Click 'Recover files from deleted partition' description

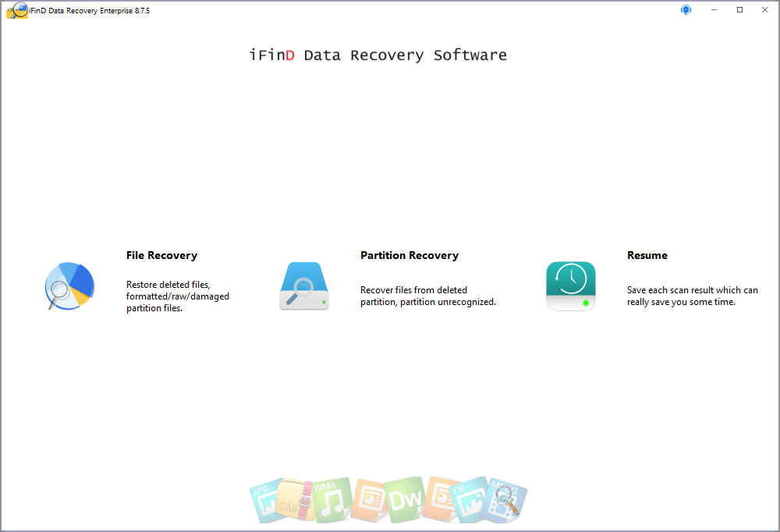point(427,296)
